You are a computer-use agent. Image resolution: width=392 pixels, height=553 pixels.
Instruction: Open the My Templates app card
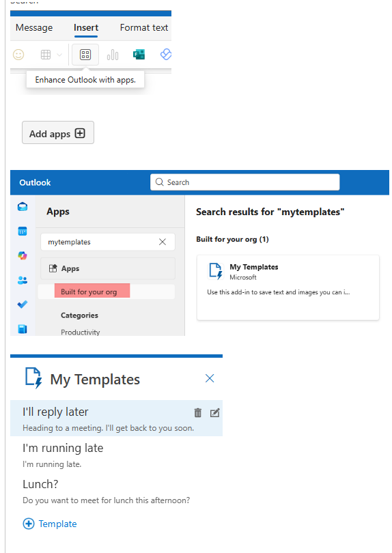point(288,287)
